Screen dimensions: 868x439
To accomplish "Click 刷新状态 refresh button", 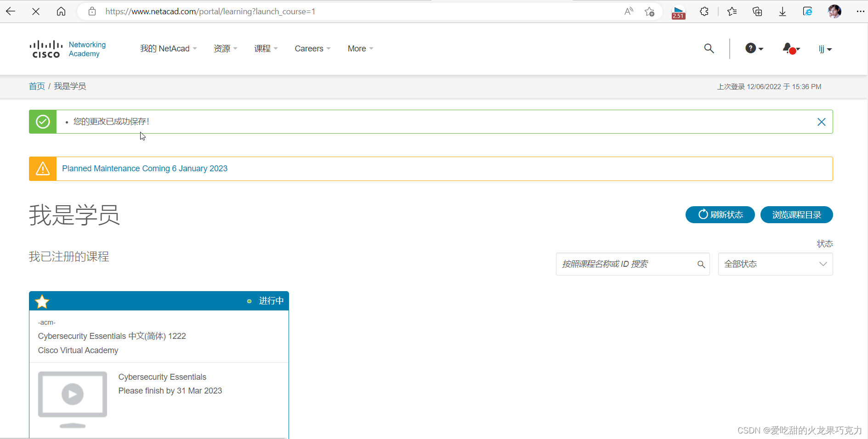I will click(x=720, y=215).
